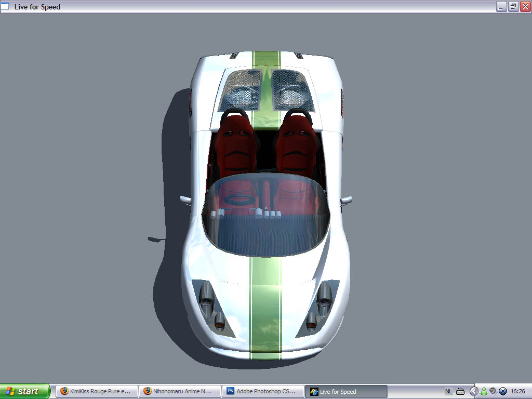Click the white car's windshield in viewer
The width and height of the screenshot is (532, 399).
tap(266, 215)
